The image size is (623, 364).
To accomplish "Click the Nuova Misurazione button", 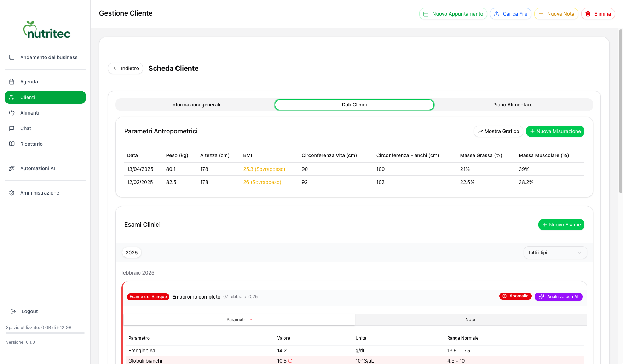I will click(x=555, y=131).
